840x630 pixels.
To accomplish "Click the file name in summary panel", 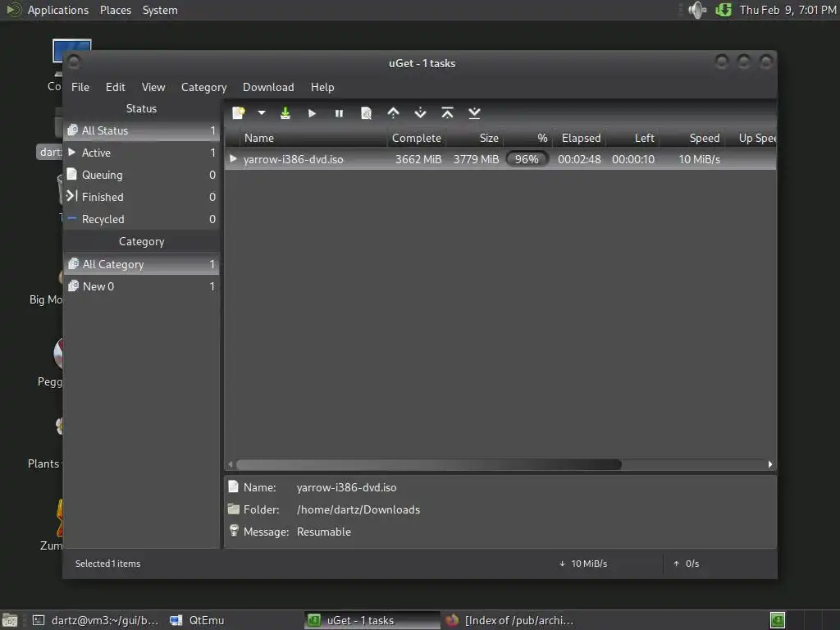I will coord(347,487).
